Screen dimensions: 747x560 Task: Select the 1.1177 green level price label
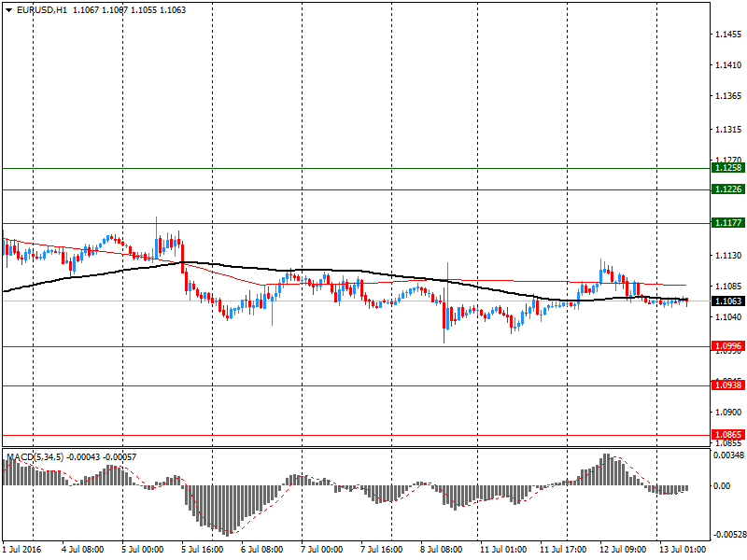[728, 223]
